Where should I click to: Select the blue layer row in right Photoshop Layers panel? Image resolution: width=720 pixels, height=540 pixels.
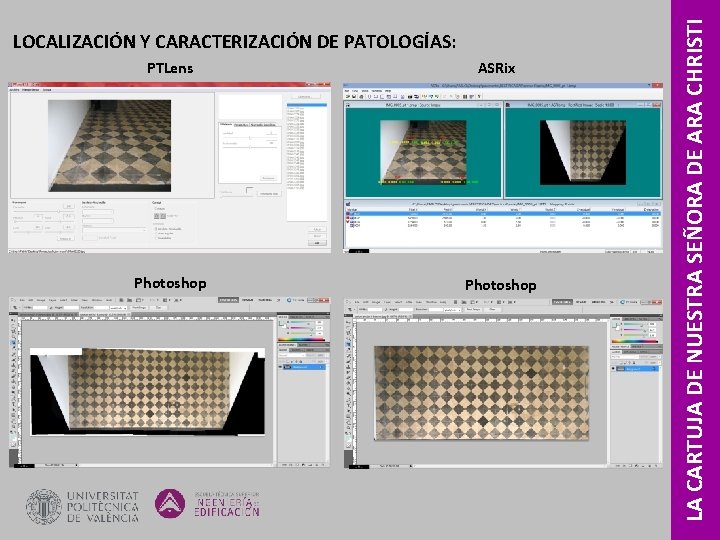637,368
